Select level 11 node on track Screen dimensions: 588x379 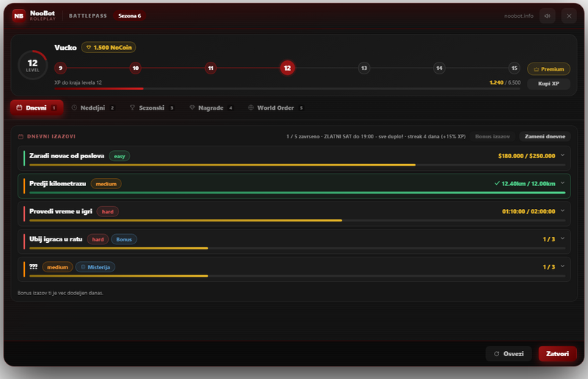(x=211, y=68)
